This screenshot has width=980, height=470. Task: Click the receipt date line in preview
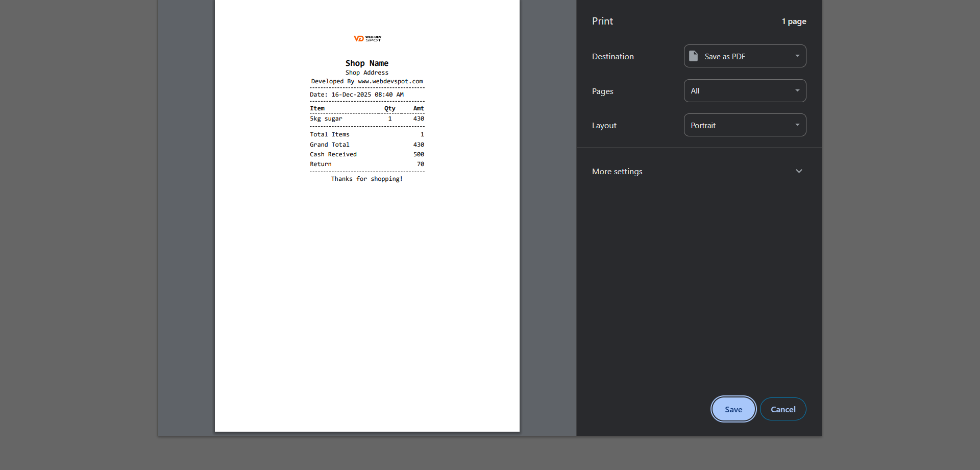point(356,95)
